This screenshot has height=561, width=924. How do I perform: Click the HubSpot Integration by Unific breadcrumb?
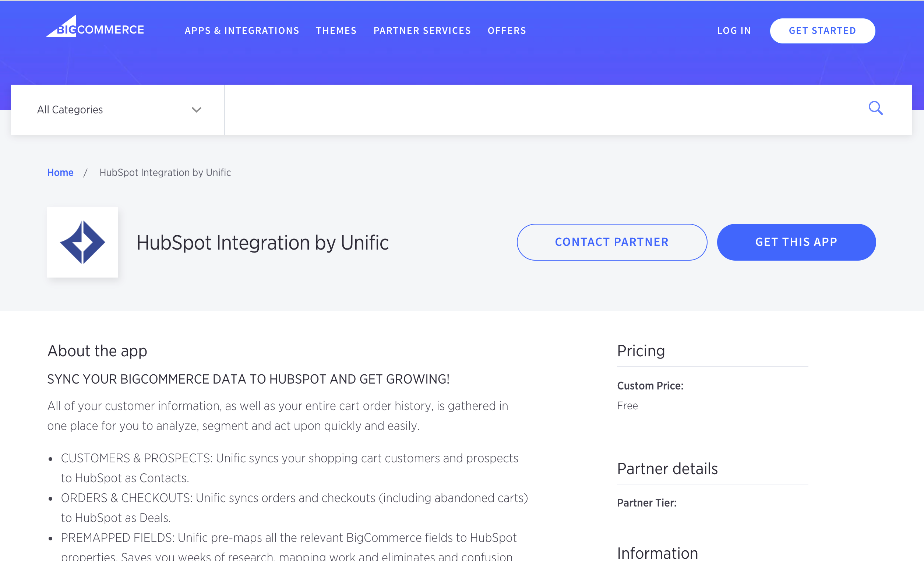[165, 173]
